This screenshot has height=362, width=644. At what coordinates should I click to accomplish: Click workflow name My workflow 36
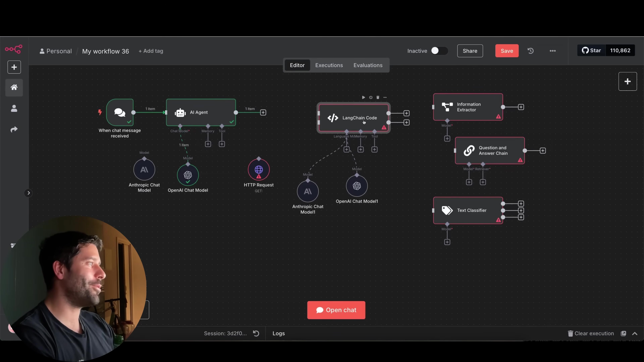coord(105,51)
